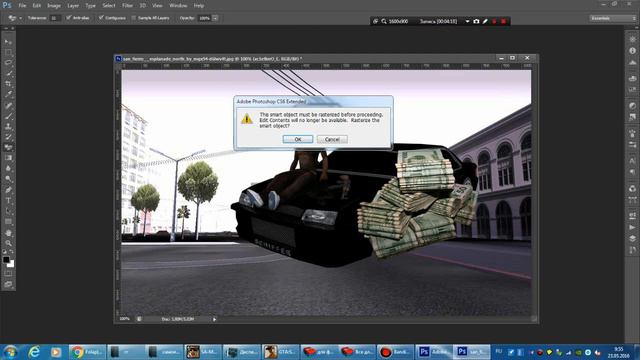Select the Magic Wand tool
Image resolution: width=640 pixels, height=360 pixels.
8,73
